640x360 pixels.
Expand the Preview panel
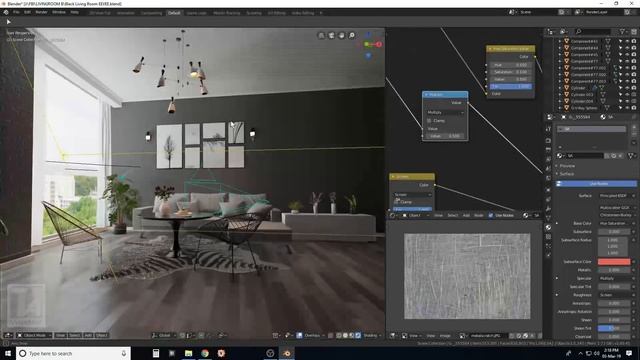tap(567, 166)
